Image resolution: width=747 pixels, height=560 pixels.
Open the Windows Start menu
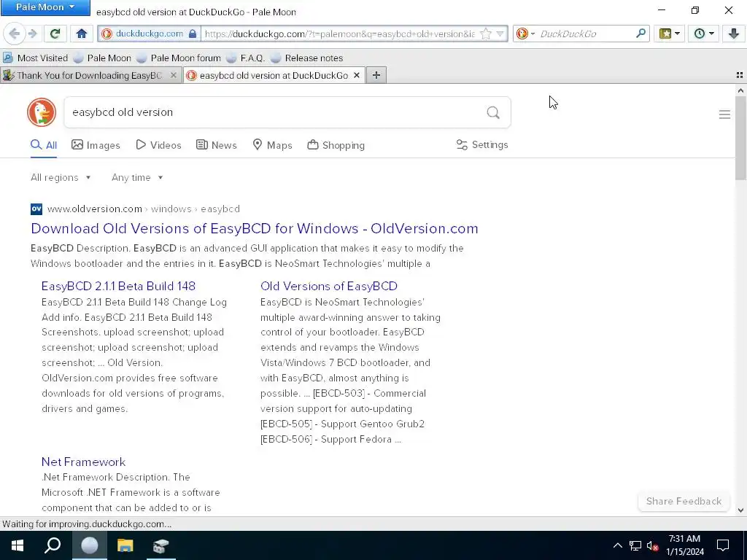pyautogui.click(x=18, y=545)
